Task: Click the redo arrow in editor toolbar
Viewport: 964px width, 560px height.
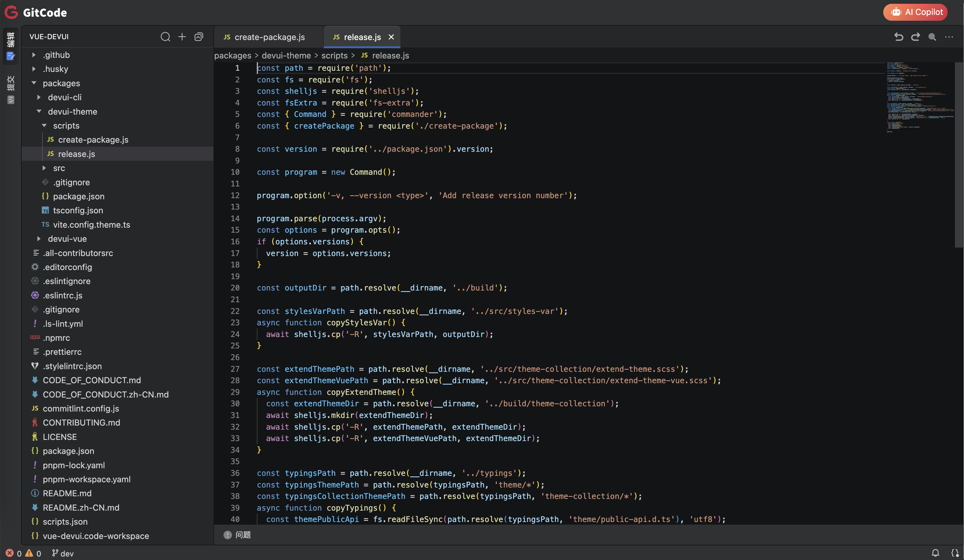Action: (x=915, y=37)
